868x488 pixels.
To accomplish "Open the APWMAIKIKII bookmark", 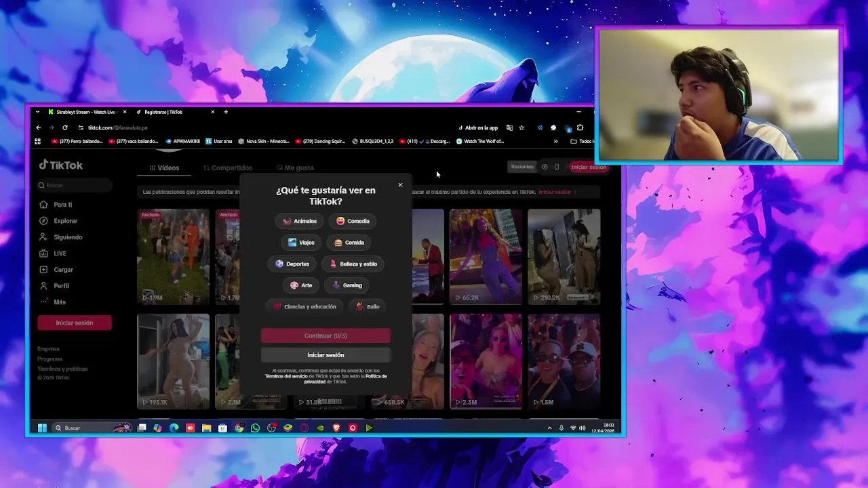I will click(x=182, y=142).
